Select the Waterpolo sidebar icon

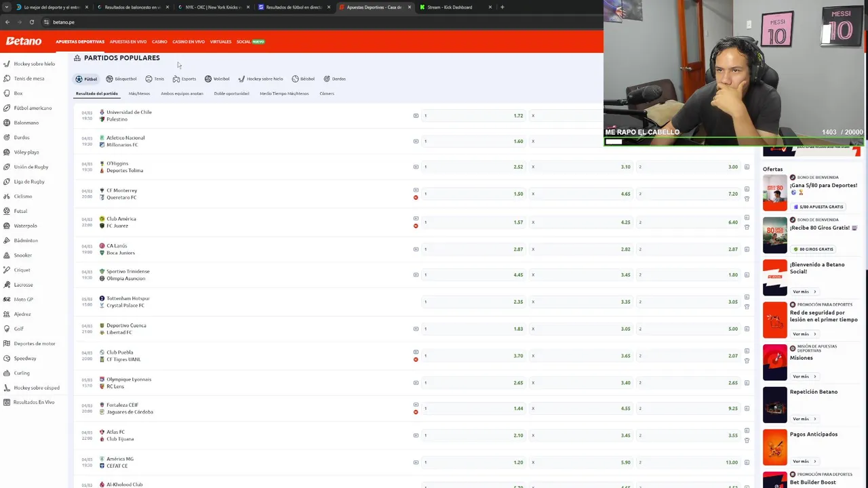pyautogui.click(x=7, y=226)
